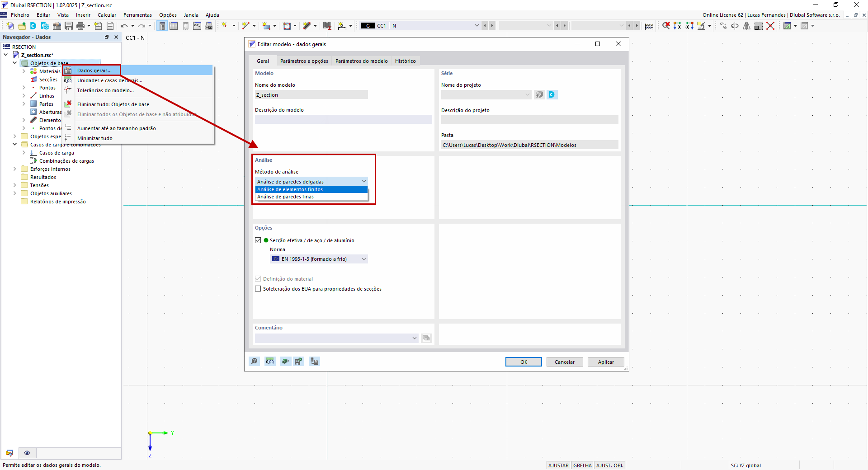Click the large red X toolbar icon
The image size is (868, 470).
[770, 26]
